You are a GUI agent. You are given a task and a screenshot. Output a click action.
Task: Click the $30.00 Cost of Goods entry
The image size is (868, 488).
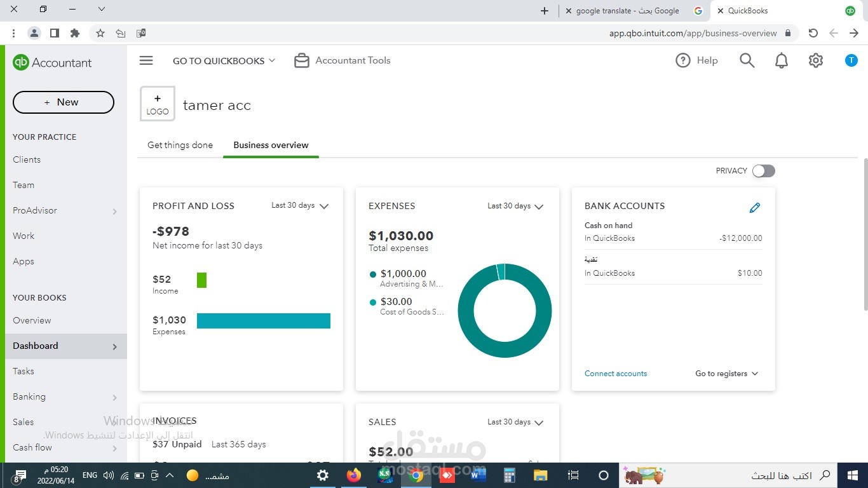click(407, 306)
